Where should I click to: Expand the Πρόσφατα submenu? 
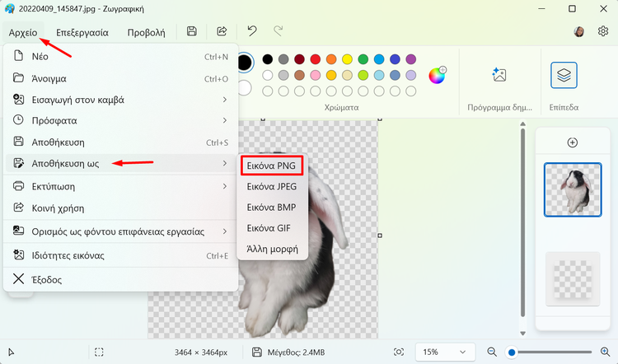[120, 120]
